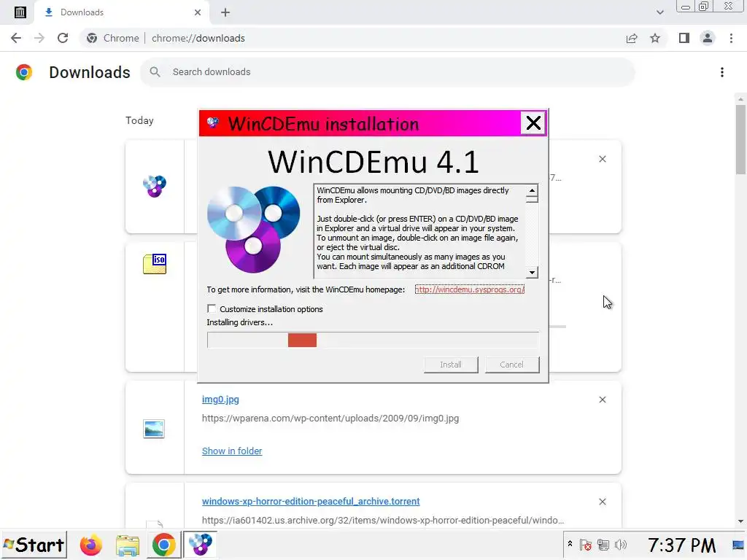Click the img0.jpg thumbnail icon

tap(154, 429)
